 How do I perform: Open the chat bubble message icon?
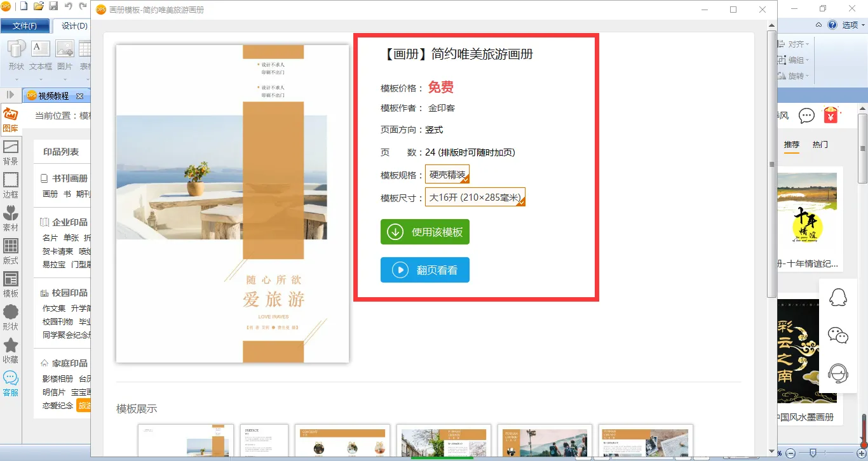click(x=806, y=116)
